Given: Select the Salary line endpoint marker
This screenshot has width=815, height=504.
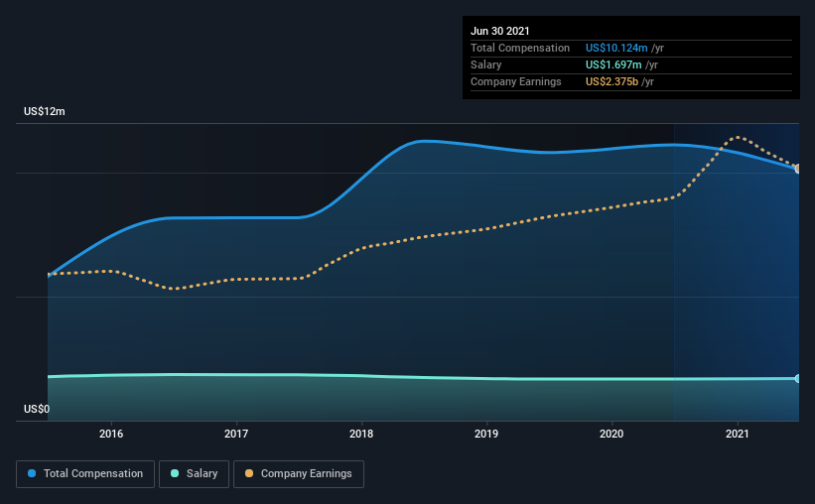Looking at the screenshot, I should (x=798, y=378).
